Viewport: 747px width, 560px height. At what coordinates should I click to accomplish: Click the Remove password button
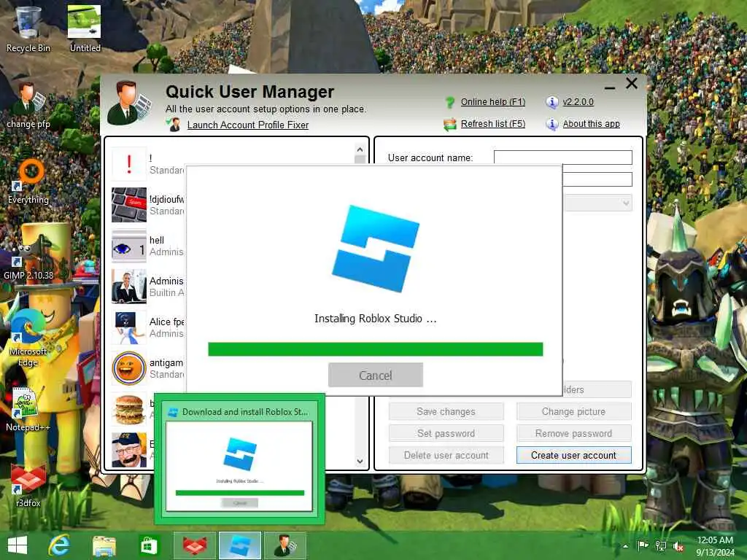click(x=573, y=433)
